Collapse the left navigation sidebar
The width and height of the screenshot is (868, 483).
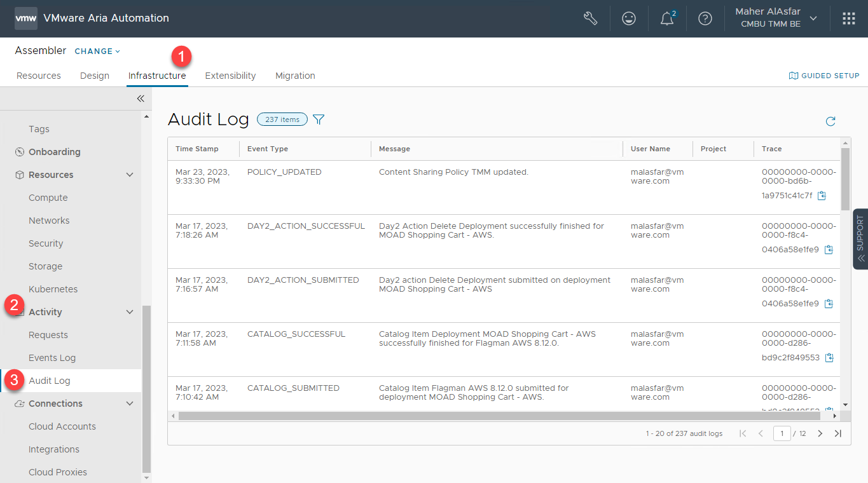(141, 99)
